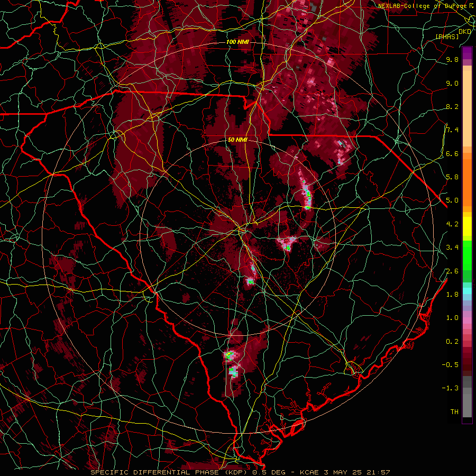Click the gray segment of the color bar
476x476 pixels.
coord(467,398)
